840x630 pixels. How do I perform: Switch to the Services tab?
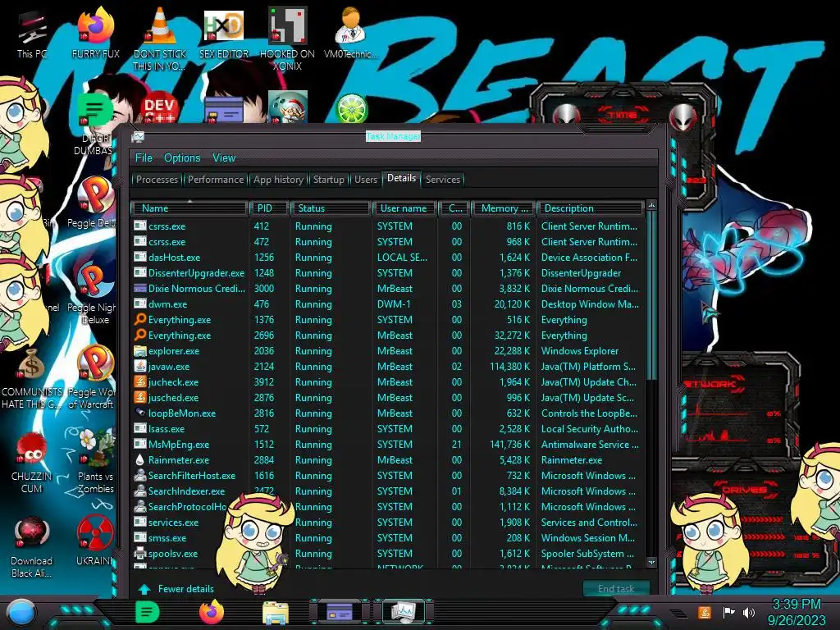[x=442, y=180]
